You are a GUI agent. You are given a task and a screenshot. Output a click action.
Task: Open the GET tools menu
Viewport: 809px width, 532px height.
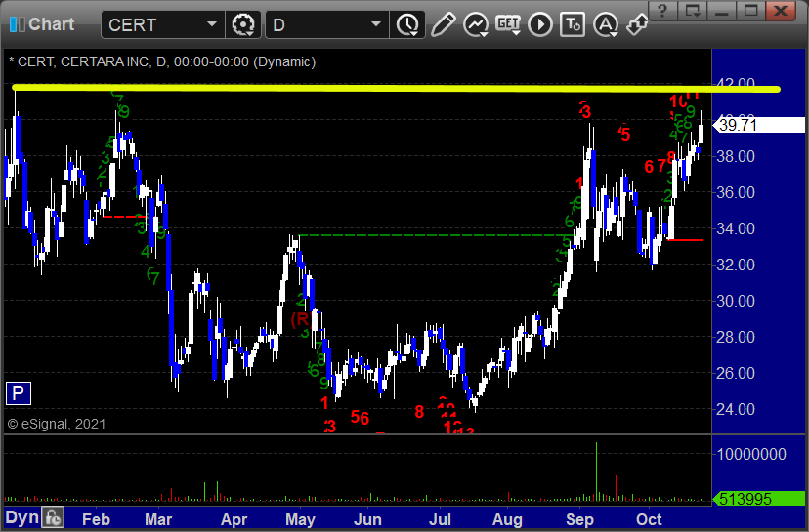pos(508,24)
